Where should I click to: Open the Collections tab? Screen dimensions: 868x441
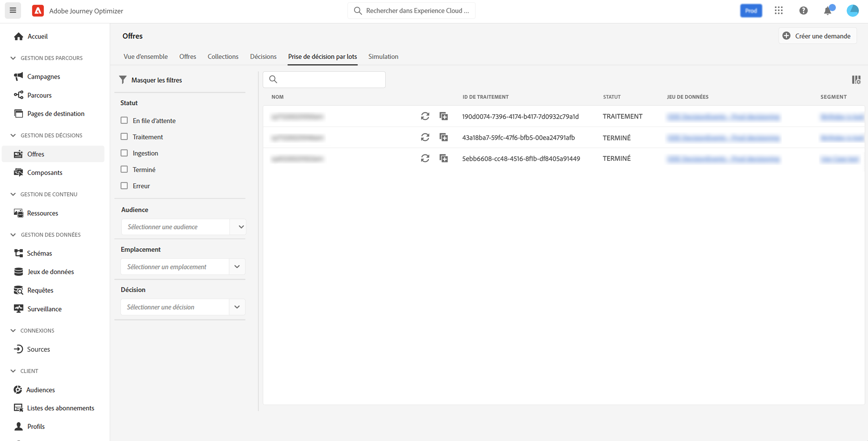223,57
